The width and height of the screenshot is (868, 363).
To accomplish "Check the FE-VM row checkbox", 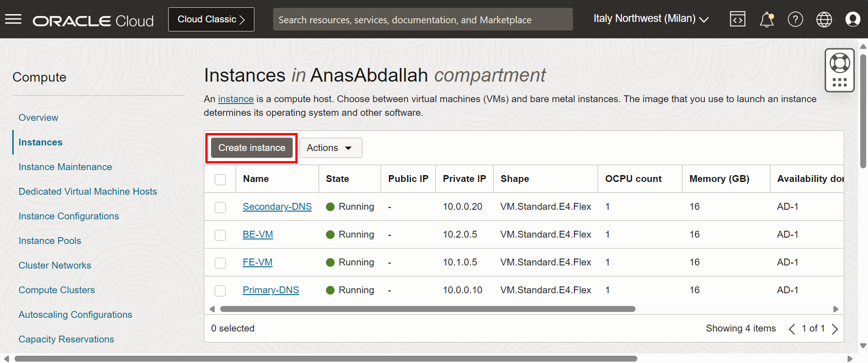I will pyautogui.click(x=220, y=263).
